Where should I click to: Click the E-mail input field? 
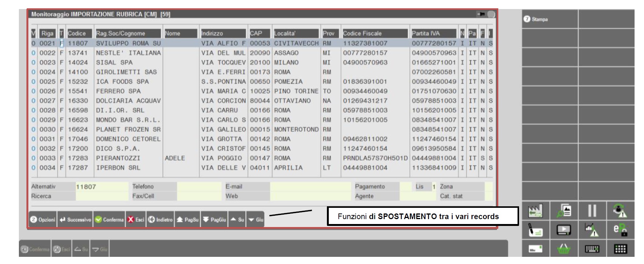coord(310,187)
